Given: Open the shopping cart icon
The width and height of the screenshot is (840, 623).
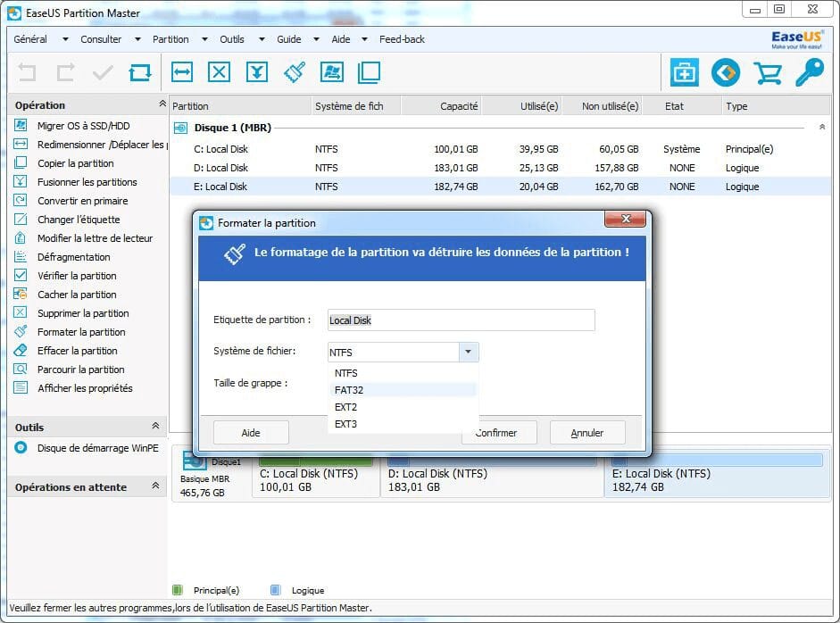Looking at the screenshot, I should click(x=767, y=72).
